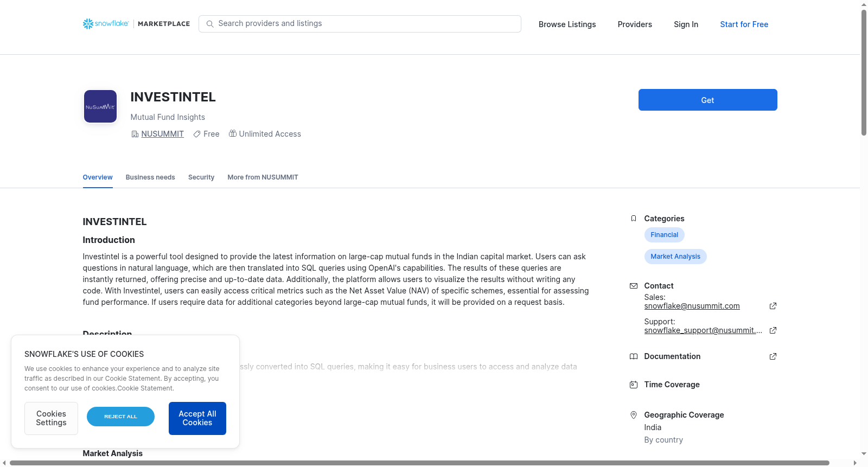This screenshot has height=467, width=868.
Task: Open the sales email external link icon
Action: coord(773,306)
